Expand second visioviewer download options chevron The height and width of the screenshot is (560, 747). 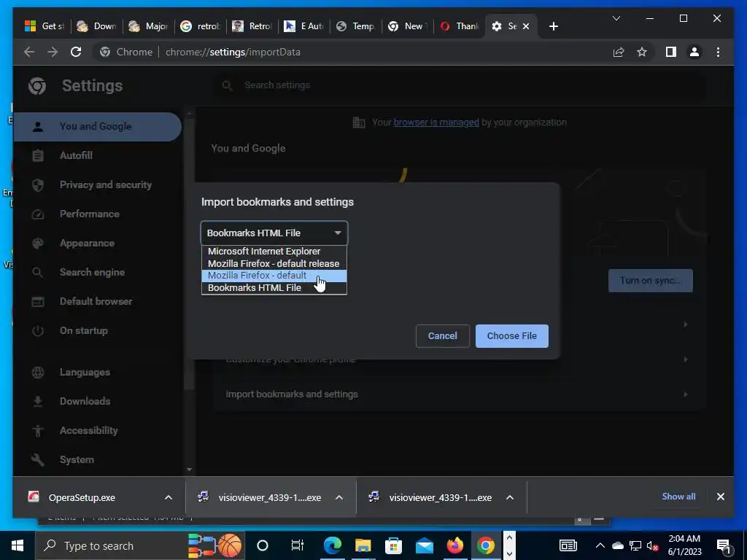coord(510,497)
